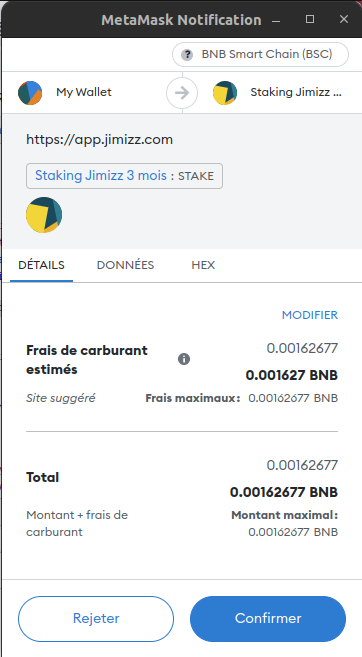Click the Total heading
The height and width of the screenshot is (657, 362).
[x=42, y=477]
